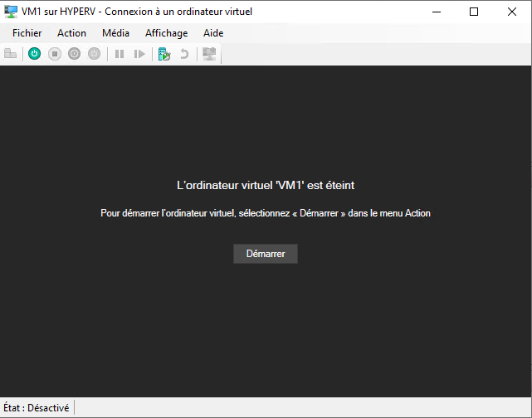Toggle the enhanced session mode icon

209,54
